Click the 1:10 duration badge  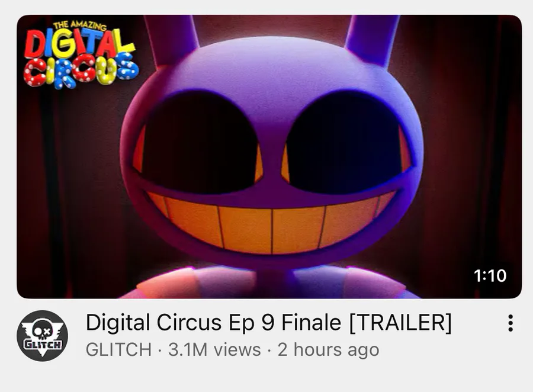[x=490, y=275]
